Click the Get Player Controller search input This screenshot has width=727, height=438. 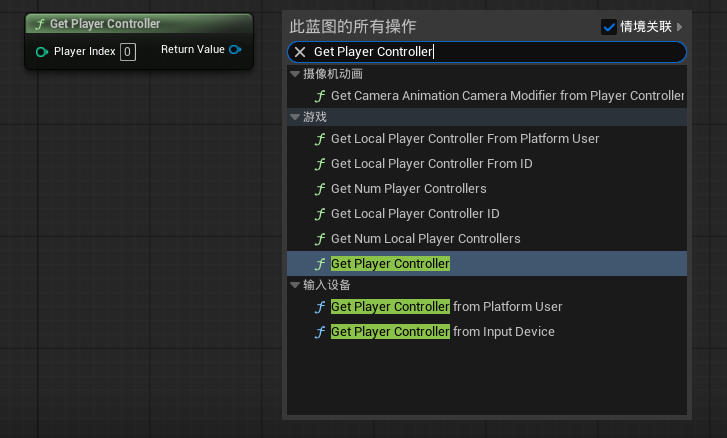(x=487, y=52)
